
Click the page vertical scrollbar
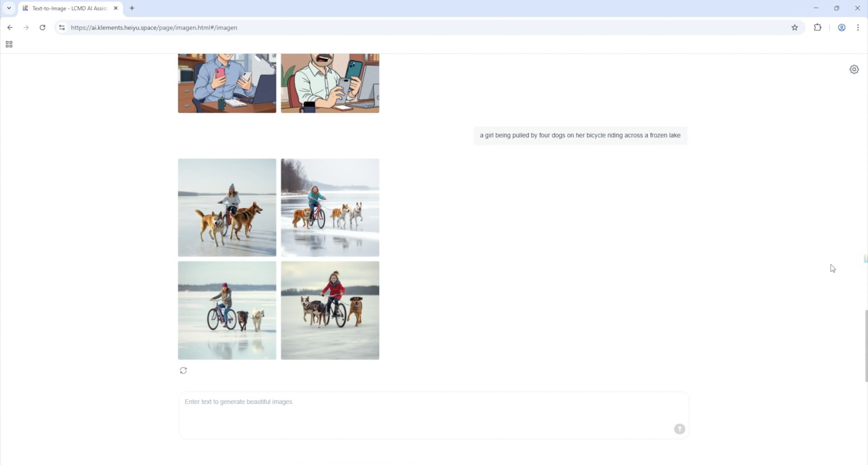coord(866,346)
